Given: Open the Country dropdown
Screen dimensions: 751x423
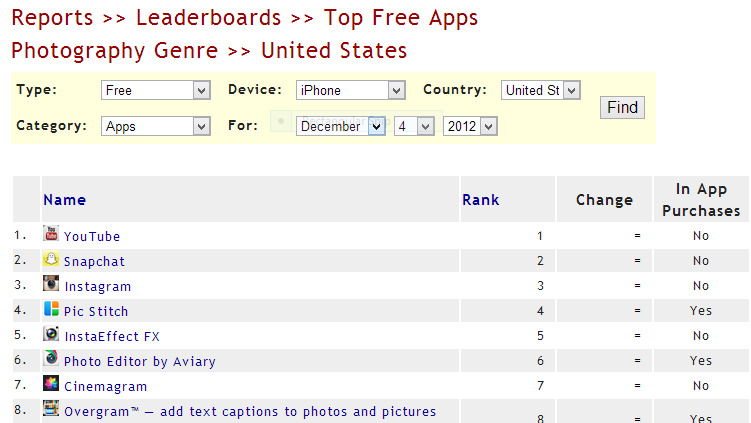Looking at the screenshot, I should [540, 90].
